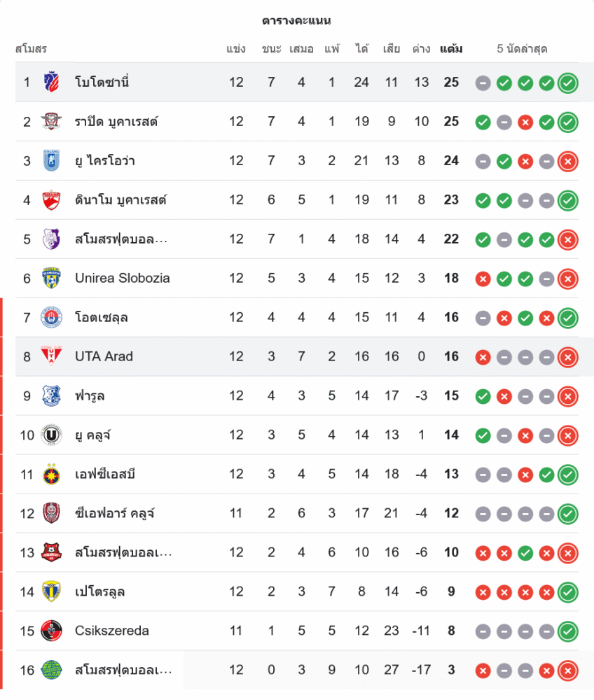Click the Csikszereda club logo
The height and width of the screenshot is (700, 594).
tap(51, 631)
